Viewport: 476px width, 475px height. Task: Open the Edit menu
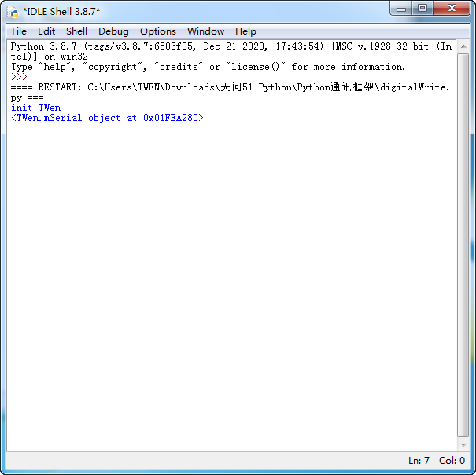pyautogui.click(x=46, y=31)
